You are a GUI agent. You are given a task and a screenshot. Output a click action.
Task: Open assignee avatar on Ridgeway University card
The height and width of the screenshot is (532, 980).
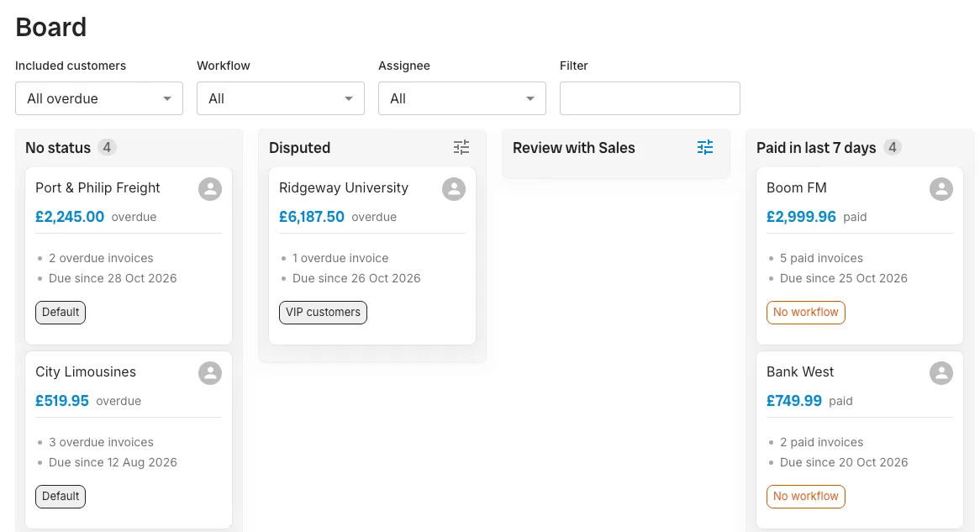click(454, 189)
